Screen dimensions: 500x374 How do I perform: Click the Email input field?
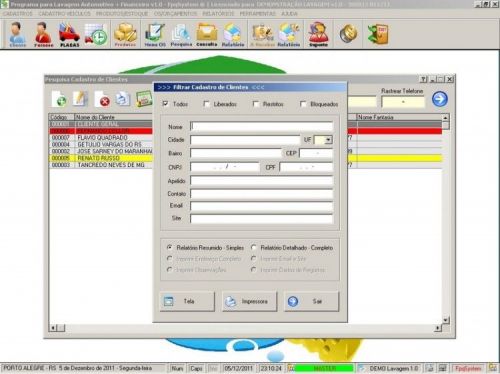point(262,206)
